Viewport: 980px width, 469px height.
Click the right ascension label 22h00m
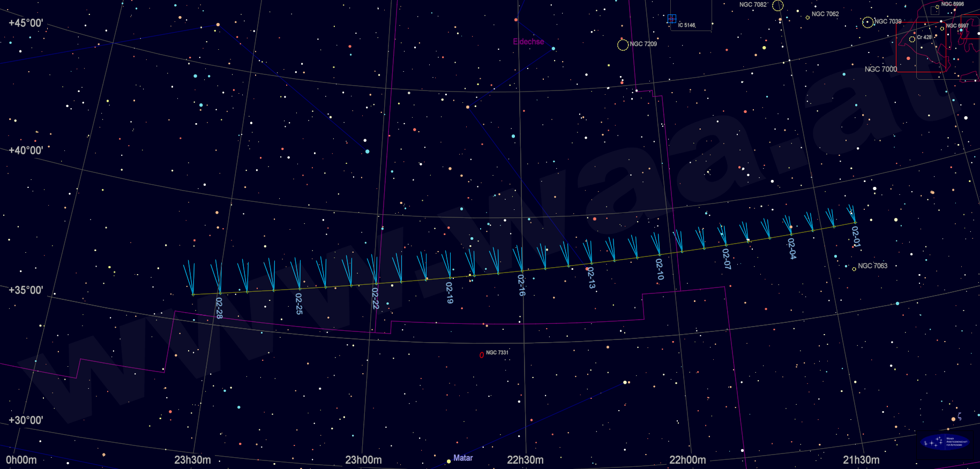point(687,460)
